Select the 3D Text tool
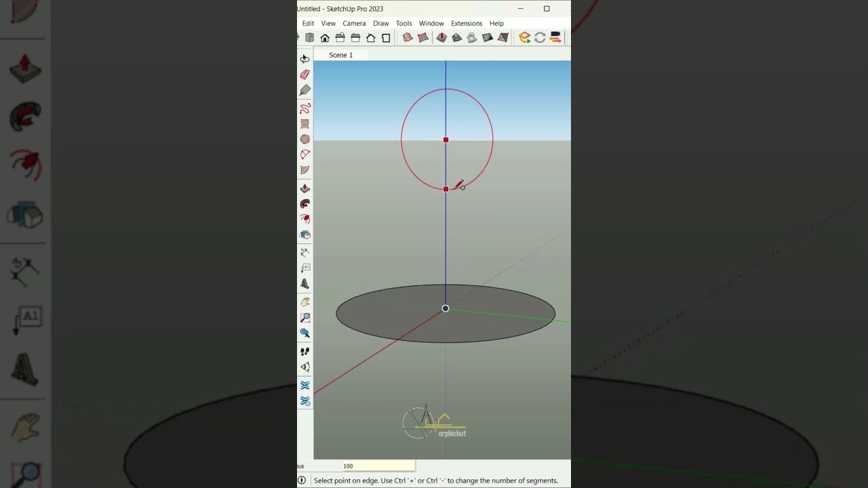Screen dimensions: 868x488 point(304,284)
